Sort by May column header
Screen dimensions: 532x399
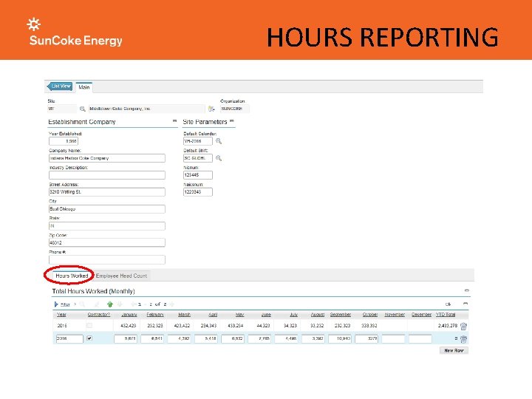click(x=239, y=315)
